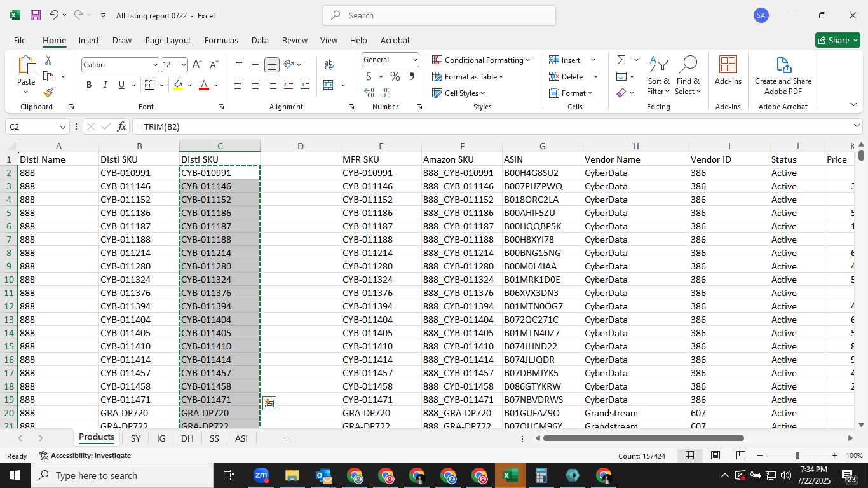Open the Calculator app in taskbar
Viewport: 868px width, 488px height.
click(x=541, y=475)
